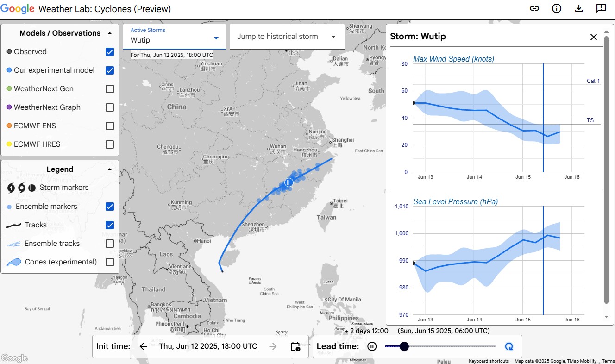Collapse the Legend panel
The height and width of the screenshot is (364, 615).
click(110, 169)
